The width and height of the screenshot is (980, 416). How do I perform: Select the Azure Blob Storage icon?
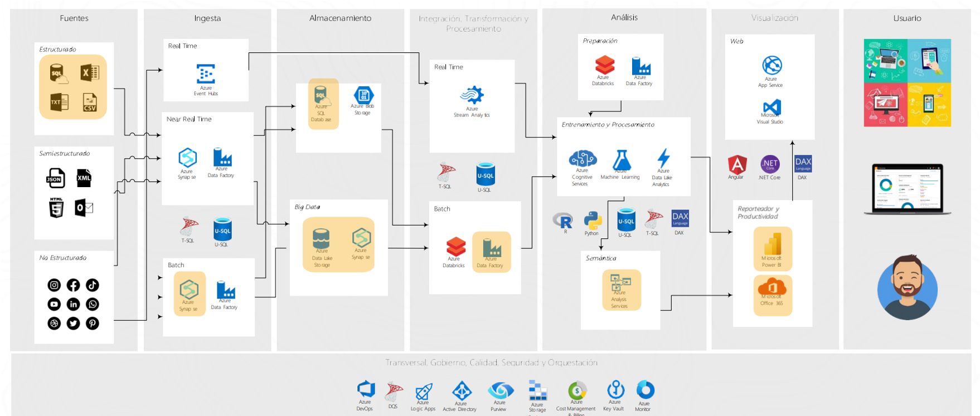(363, 95)
